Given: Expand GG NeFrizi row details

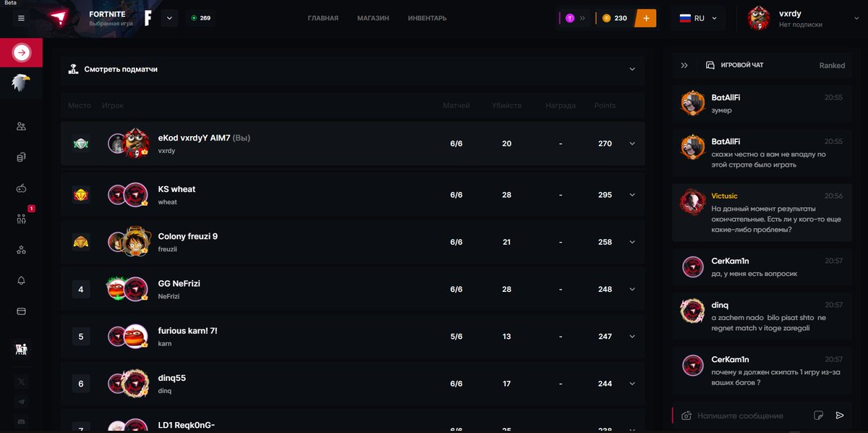Looking at the screenshot, I should coord(632,289).
